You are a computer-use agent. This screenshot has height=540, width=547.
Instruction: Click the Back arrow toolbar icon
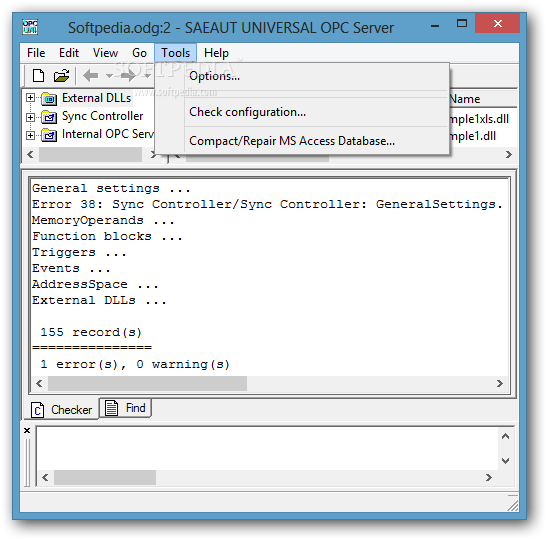pos(91,75)
